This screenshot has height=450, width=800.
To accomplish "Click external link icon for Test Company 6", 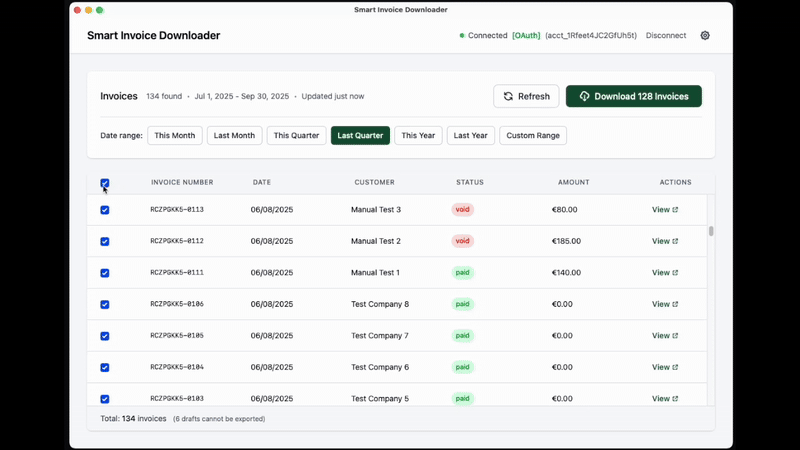I will (x=675, y=367).
